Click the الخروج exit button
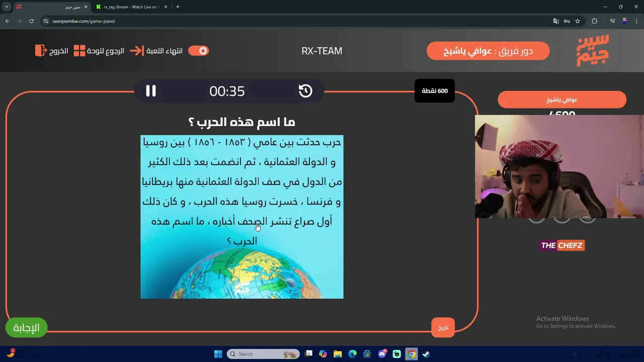 click(52, 51)
